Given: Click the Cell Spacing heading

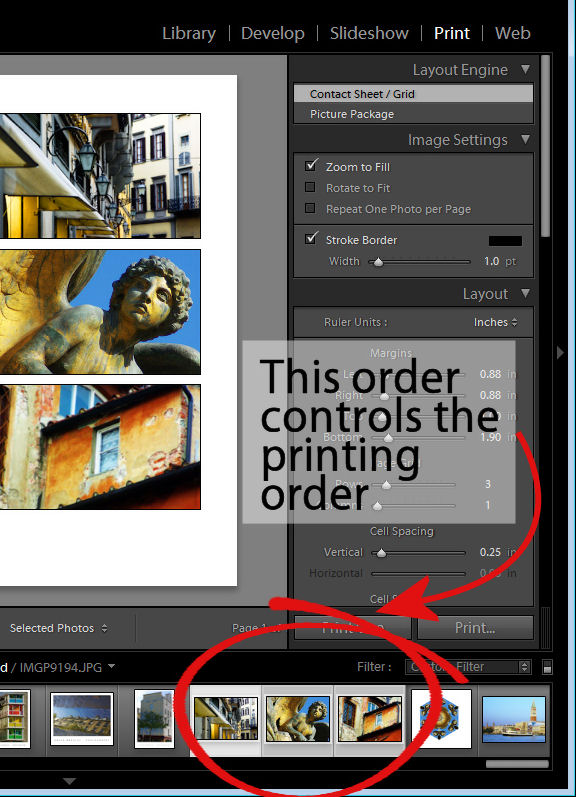Looking at the screenshot, I should pos(402,531).
